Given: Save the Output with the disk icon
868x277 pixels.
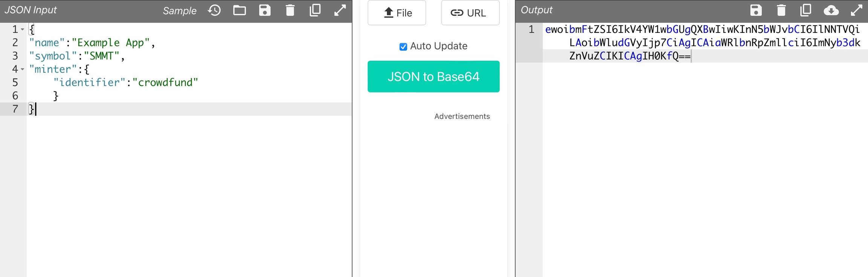Looking at the screenshot, I should 756,10.
